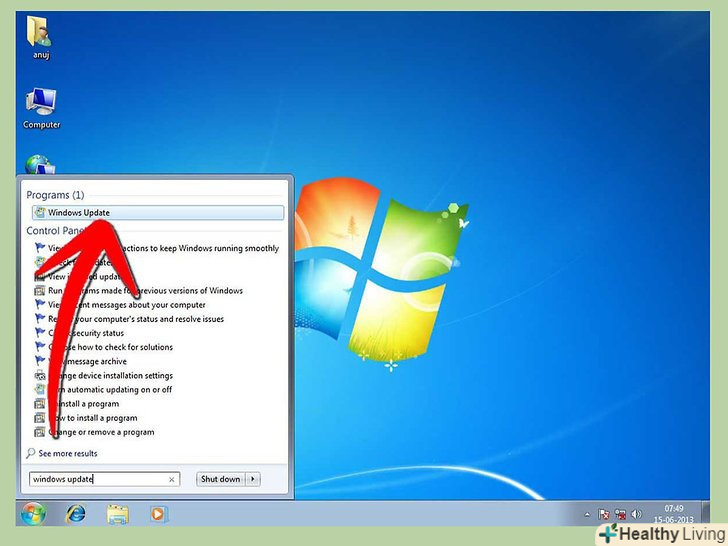Click the icon beside 'Turn automatic updating on or off'
Screen dimensions: 728x546
pos(40,390)
